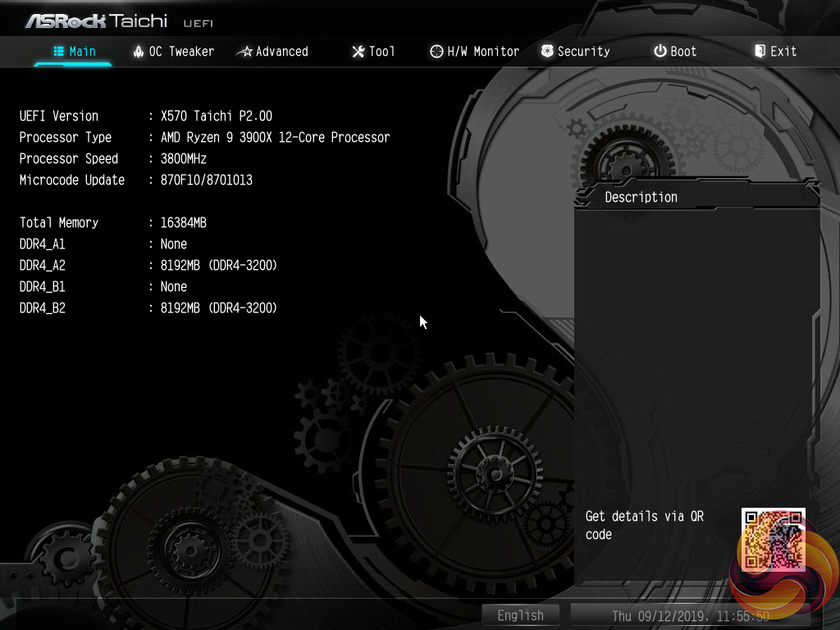840x630 pixels.
Task: Click the 'DDR4_A2' label
Action: coord(43,266)
